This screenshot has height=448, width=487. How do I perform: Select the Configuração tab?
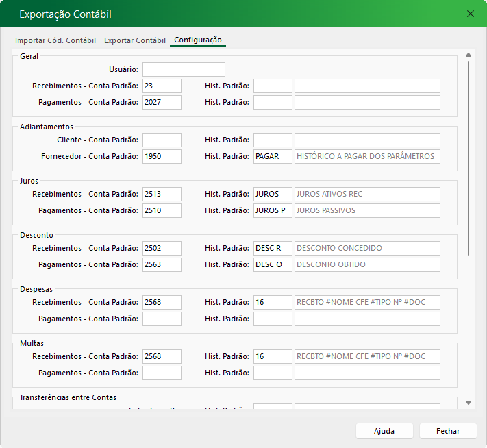[x=198, y=40]
